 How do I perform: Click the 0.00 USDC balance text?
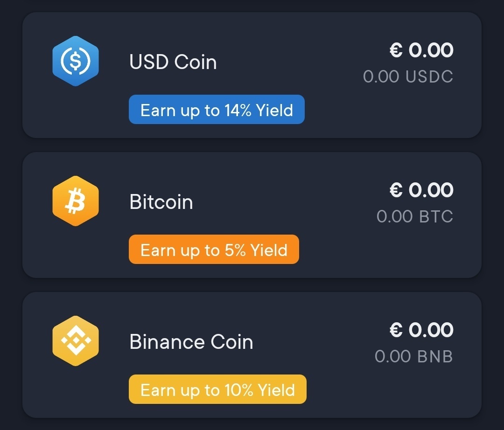point(408,76)
